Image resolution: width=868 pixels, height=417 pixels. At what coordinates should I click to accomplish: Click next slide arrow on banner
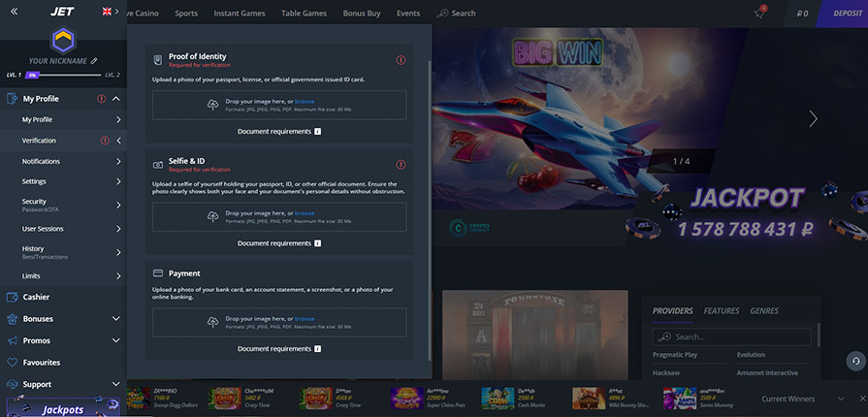point(813,118)
